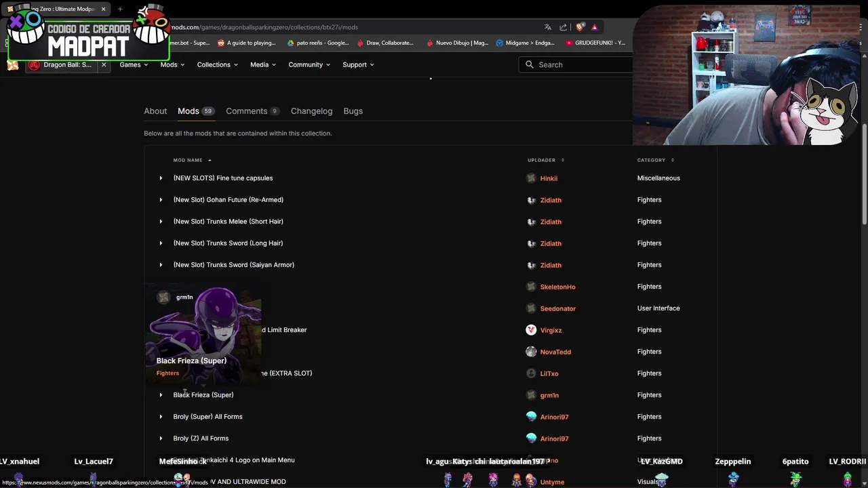Image resolution: width=868 pixels, height=488 pixels.
Task: Open the Changelog tab
Action: 311,111
